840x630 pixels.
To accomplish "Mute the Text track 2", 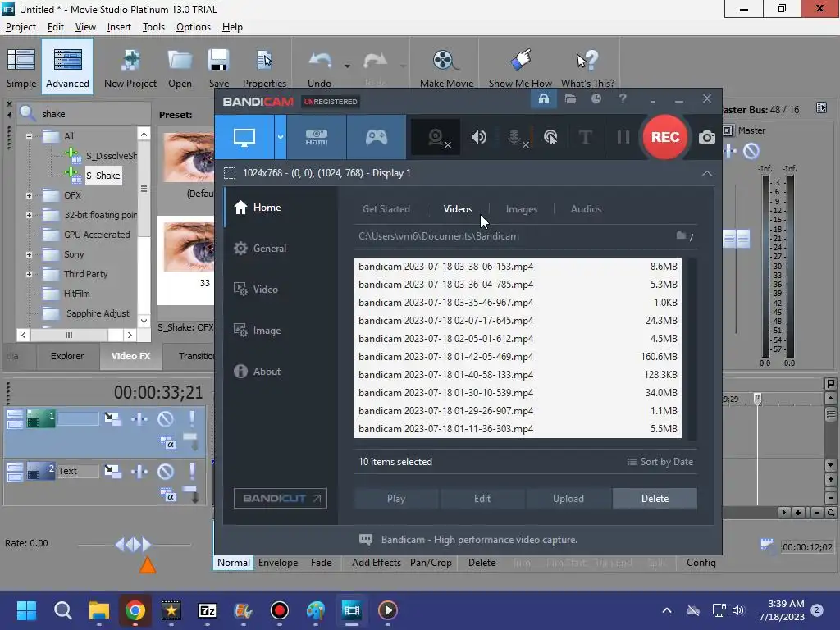I will point(166,471).
